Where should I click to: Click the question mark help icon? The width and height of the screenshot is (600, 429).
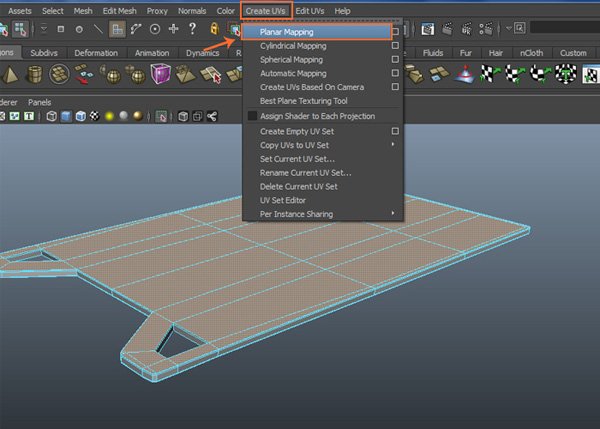point(192,29)
